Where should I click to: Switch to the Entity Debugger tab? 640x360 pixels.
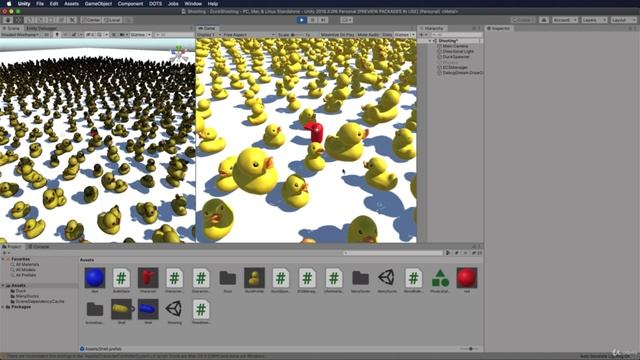41,28
